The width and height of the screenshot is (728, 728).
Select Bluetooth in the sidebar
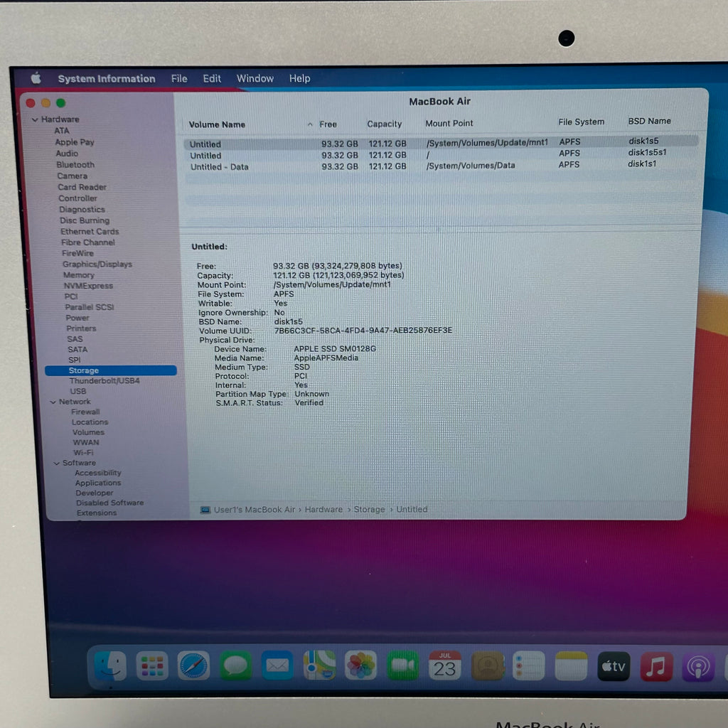pos(75,165)
